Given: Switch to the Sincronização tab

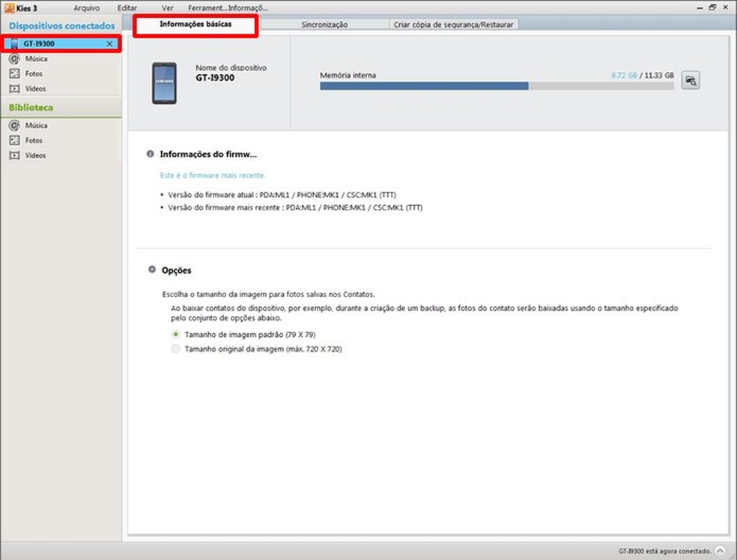Looking at the screenshot, I should (x=326, y=23).
